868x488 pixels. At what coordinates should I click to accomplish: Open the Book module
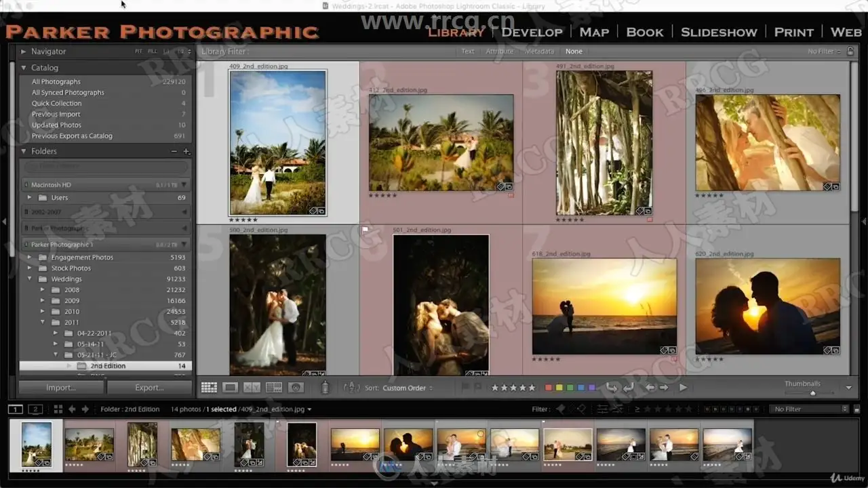click(645, 32)
